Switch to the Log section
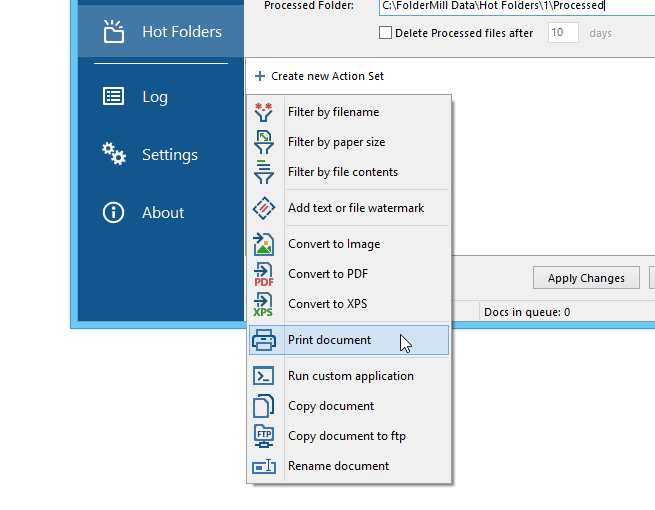The height and width of the screenshot is (510, 655). (x=161, y=97)
